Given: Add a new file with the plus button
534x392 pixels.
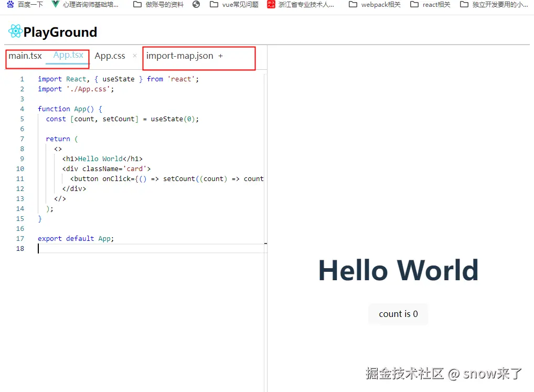Looking at the screenshot, I should click(221, 56).
